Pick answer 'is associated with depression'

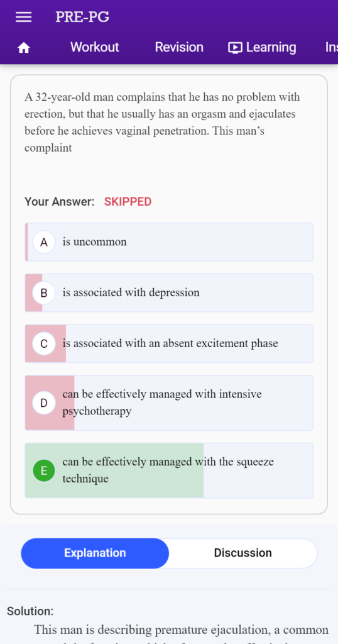(169, 293)
